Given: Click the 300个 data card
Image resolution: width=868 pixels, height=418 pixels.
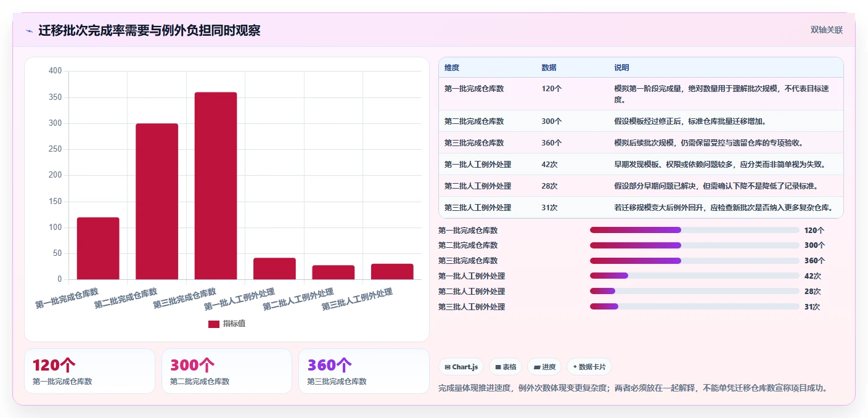Looking at the screenshot, I should point(227,371).
